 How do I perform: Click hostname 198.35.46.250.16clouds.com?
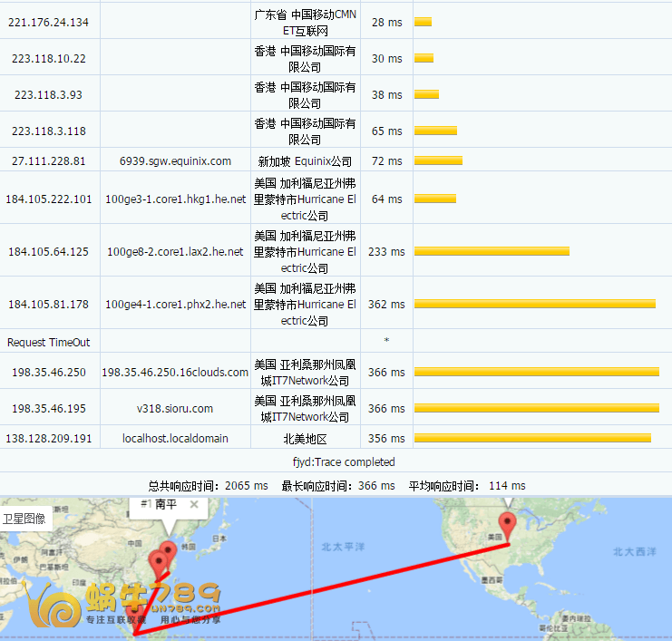(175, 373)
